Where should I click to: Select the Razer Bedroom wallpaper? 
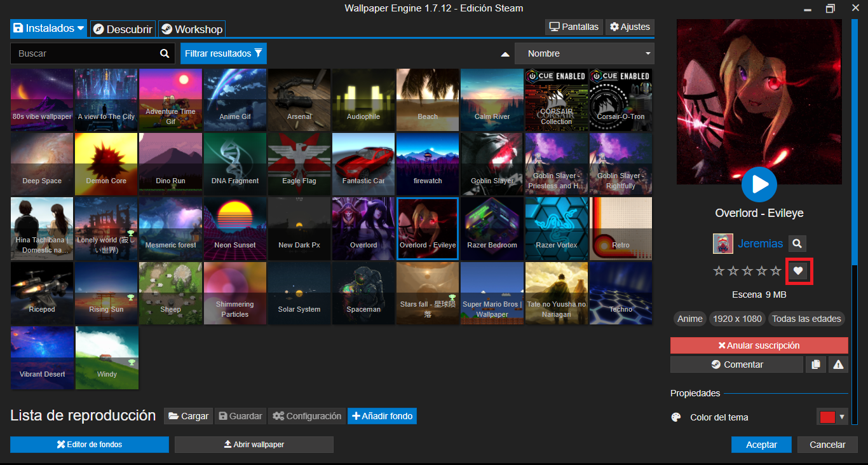[x=492, y=228]
